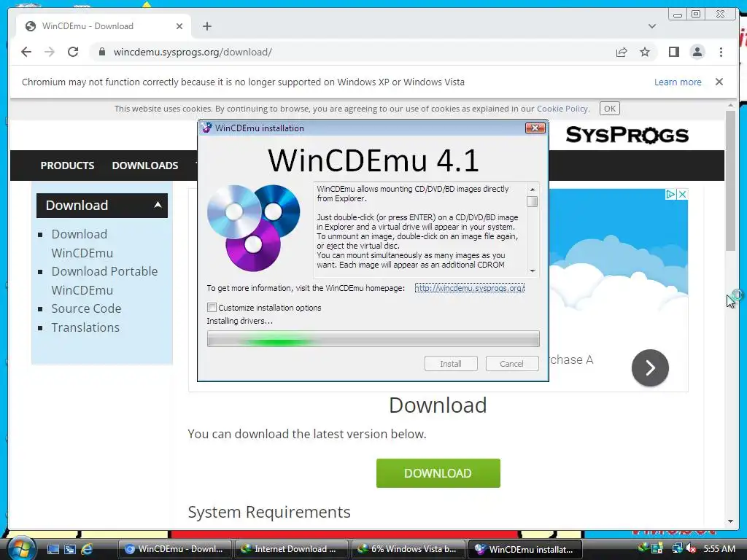Click the padlock site info icon
The height and width of the screenshot is (560, 747).
101,52
